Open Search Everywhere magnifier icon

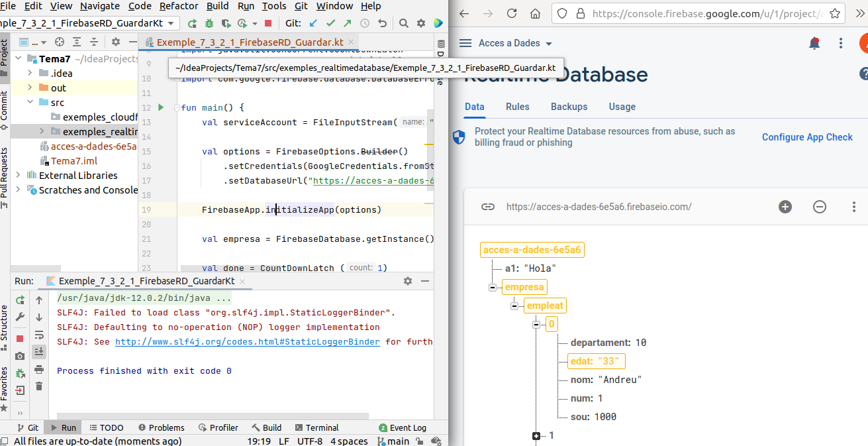(x=404, y=24)
